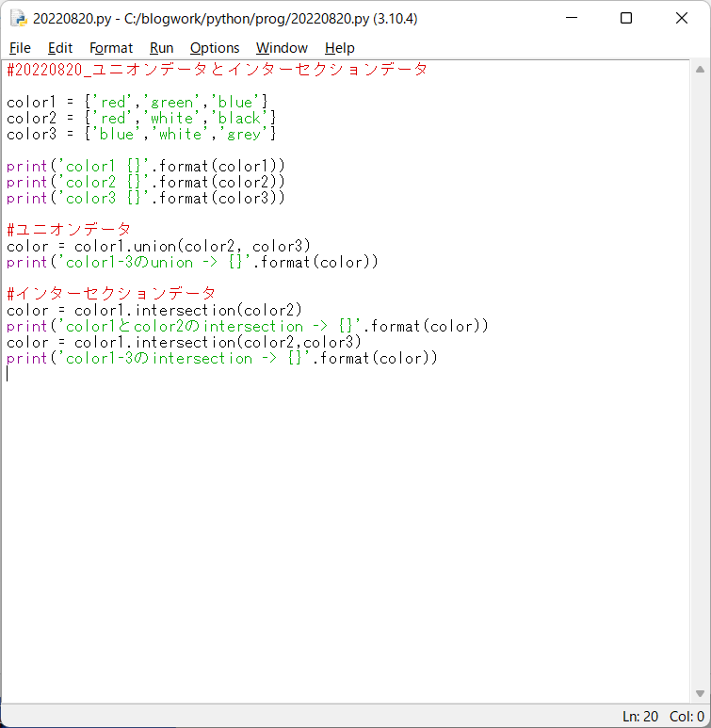Minimize the IDLE editor window
The image size is (711, 728).
[572, 18]
